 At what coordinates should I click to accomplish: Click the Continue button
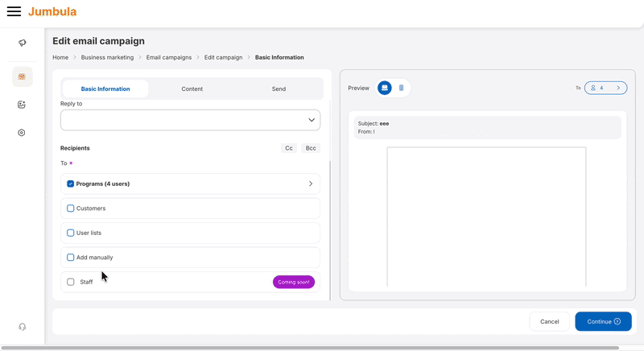603,321
